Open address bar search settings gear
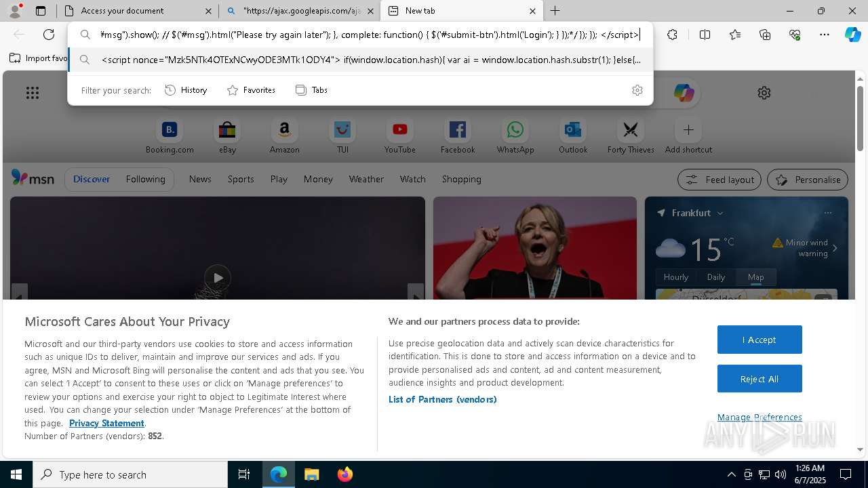The image size is (868, 488). point(637,90)
